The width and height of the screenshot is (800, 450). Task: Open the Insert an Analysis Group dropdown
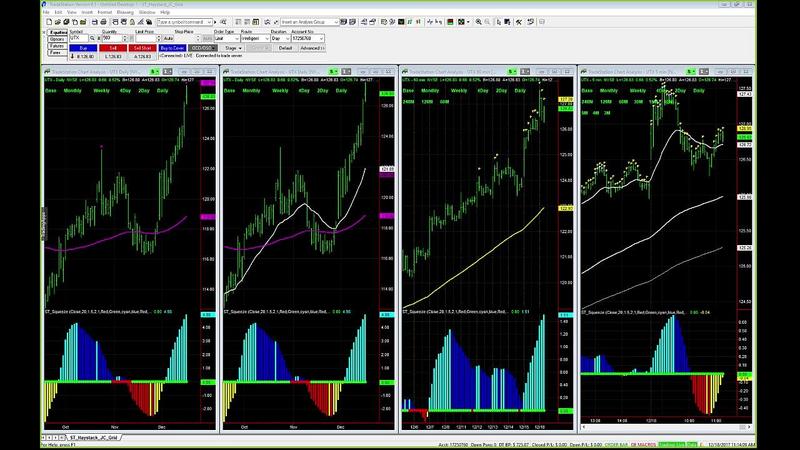[x=310, y=22]
